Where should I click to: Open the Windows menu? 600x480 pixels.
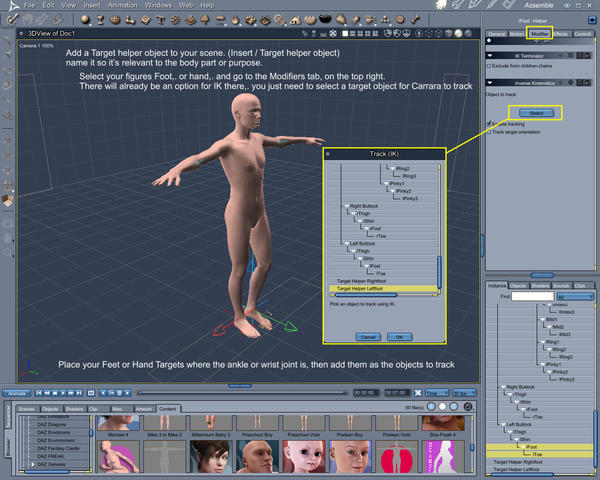pos(158,5)
